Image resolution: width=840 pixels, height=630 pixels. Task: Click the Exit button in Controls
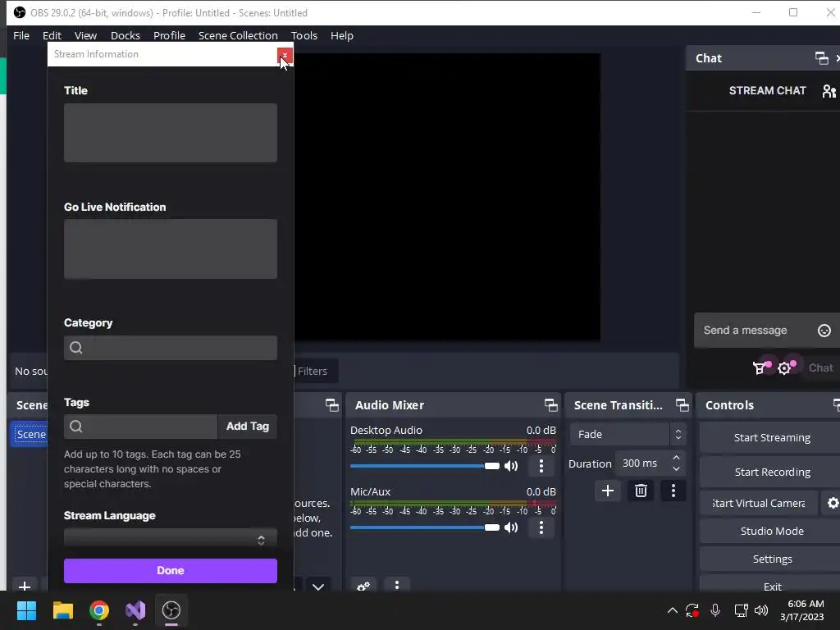coord(771,585)
